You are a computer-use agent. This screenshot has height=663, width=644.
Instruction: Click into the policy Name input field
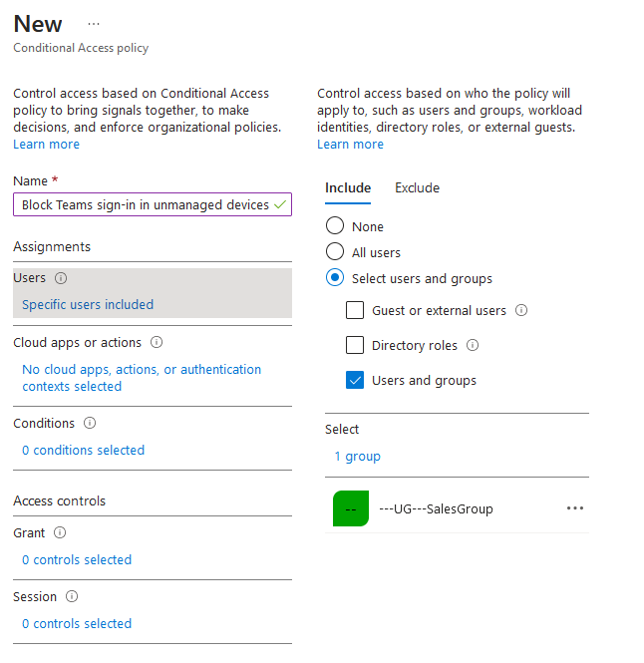pos(153,204)
